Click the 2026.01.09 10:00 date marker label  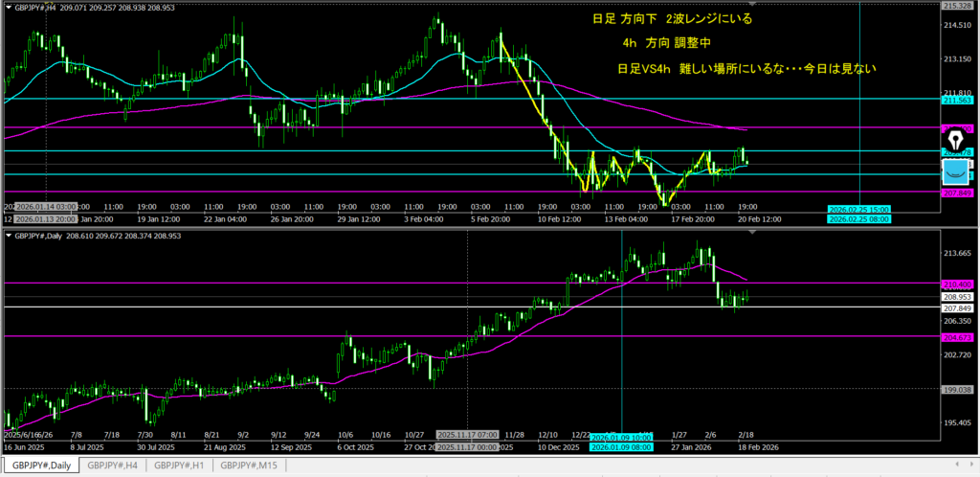621,438
